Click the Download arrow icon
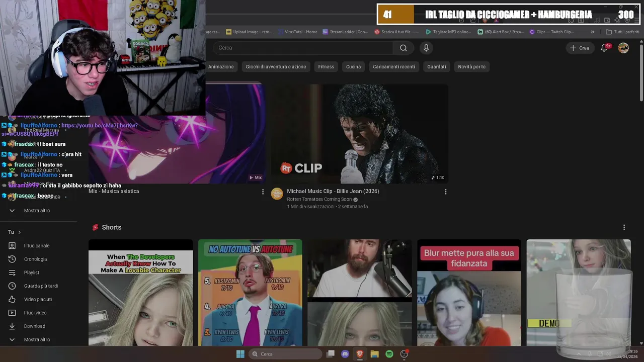Viewport: 644px width, 362px height. (12, 326)
